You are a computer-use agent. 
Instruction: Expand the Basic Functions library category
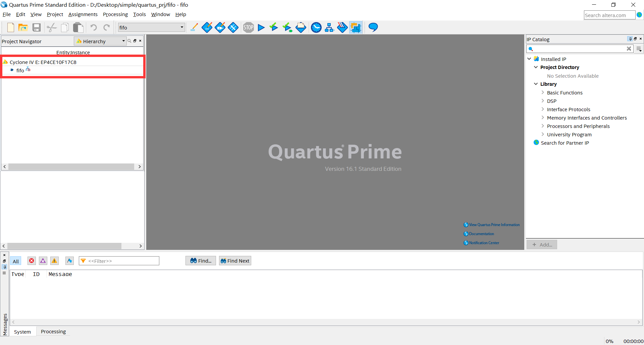tap(543, 92)
